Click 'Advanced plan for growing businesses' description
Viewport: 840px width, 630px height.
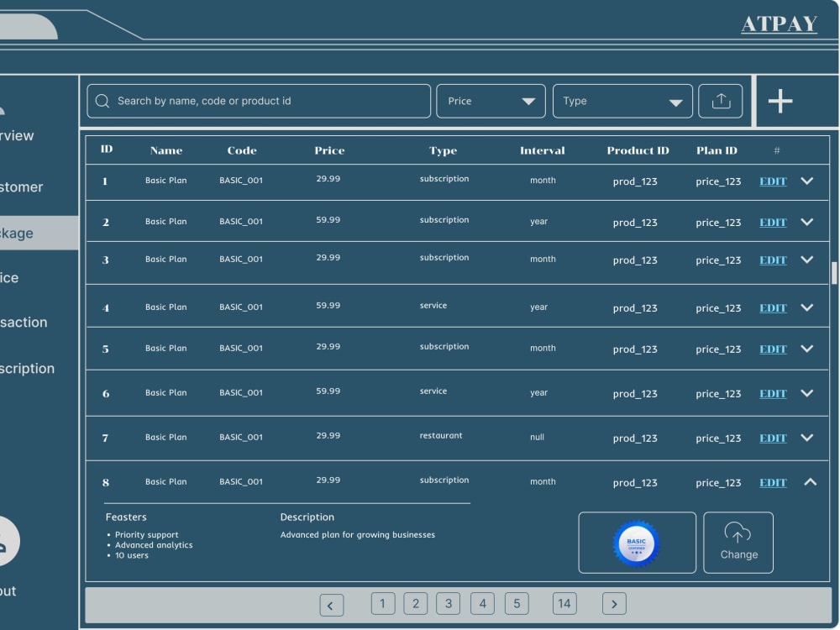click(x=357, y=534)
